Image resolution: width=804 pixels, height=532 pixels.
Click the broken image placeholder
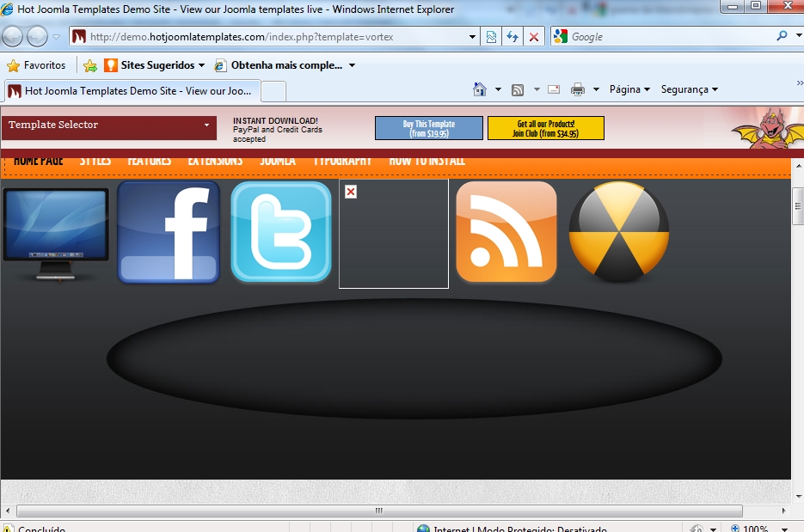394,234
